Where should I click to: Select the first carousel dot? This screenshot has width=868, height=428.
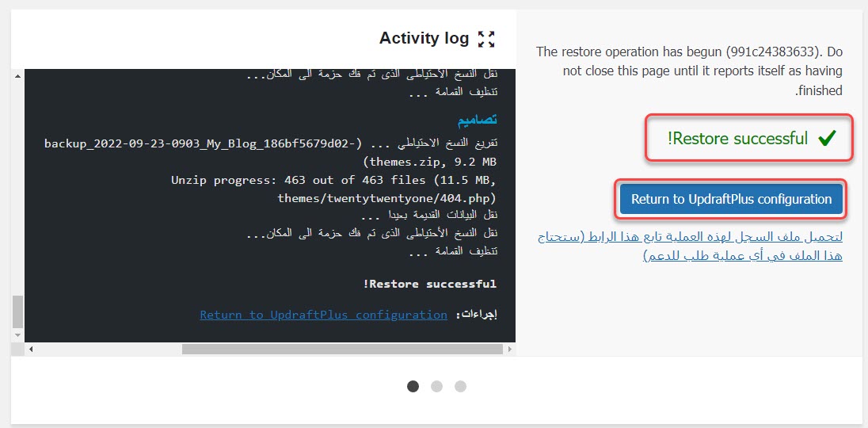413,386
